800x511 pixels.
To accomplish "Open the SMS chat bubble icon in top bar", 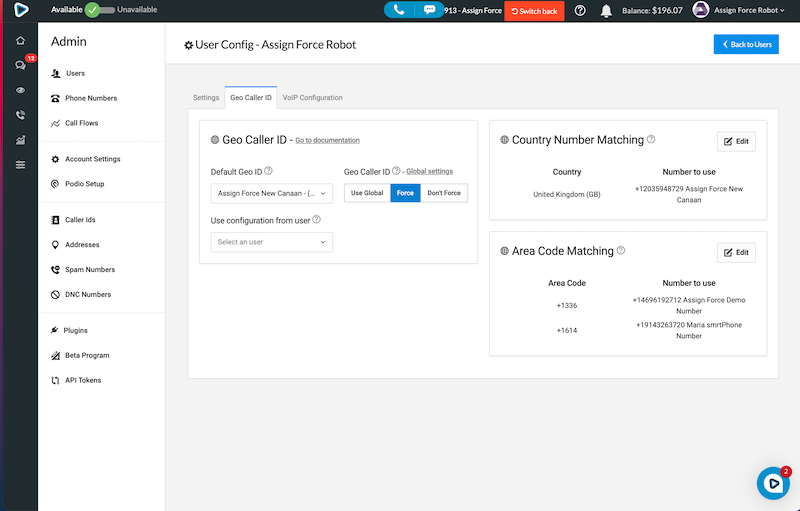I will point(429,10).
